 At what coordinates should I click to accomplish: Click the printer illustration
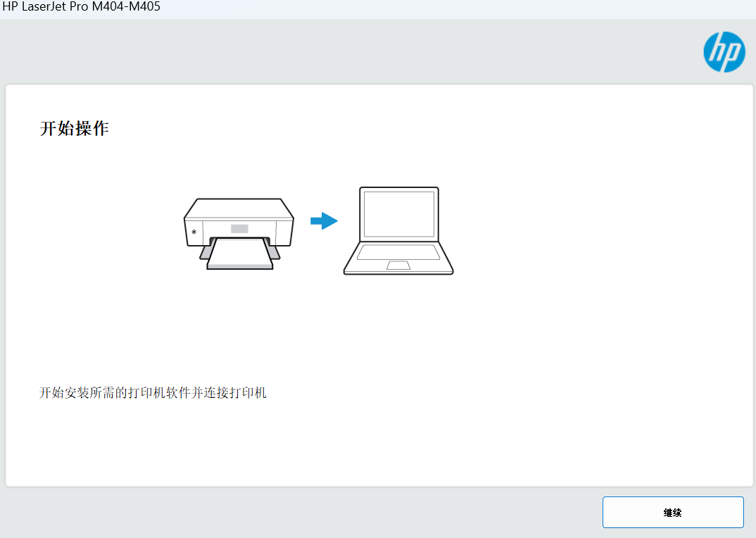tap(239, 234)
